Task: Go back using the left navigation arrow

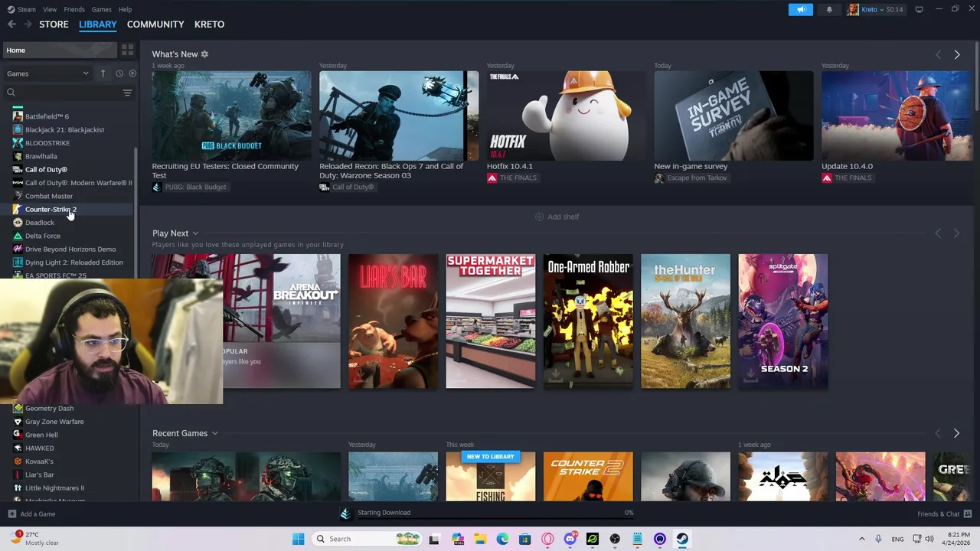Action: coord(11,24)
